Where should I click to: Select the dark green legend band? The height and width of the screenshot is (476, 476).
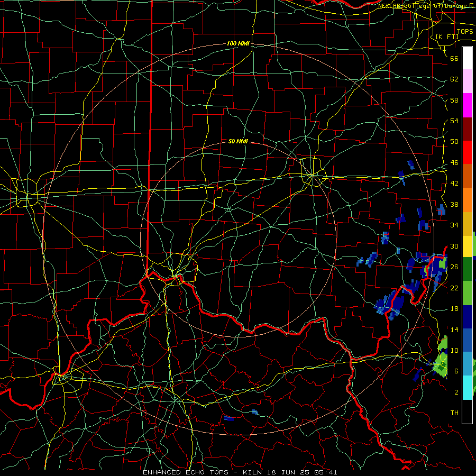(x=467, y=269)
